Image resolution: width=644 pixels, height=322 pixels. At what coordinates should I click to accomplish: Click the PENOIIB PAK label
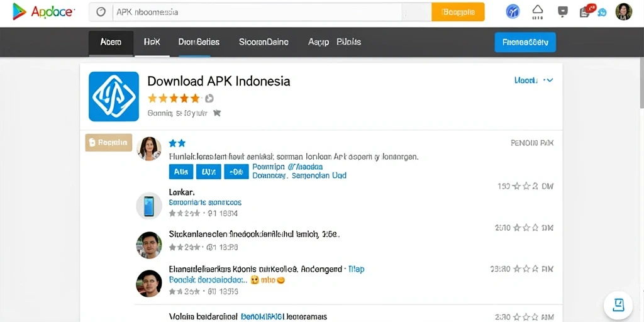click(532, 143)
